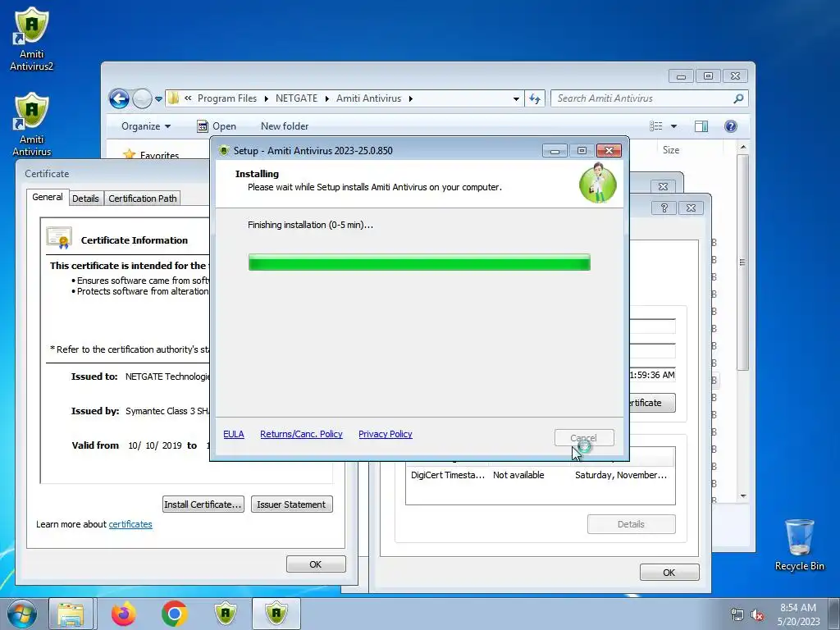Switch to the Certificate General tab
The height and width of the screenshot is (630, 840).
click(x=47, y=197)
